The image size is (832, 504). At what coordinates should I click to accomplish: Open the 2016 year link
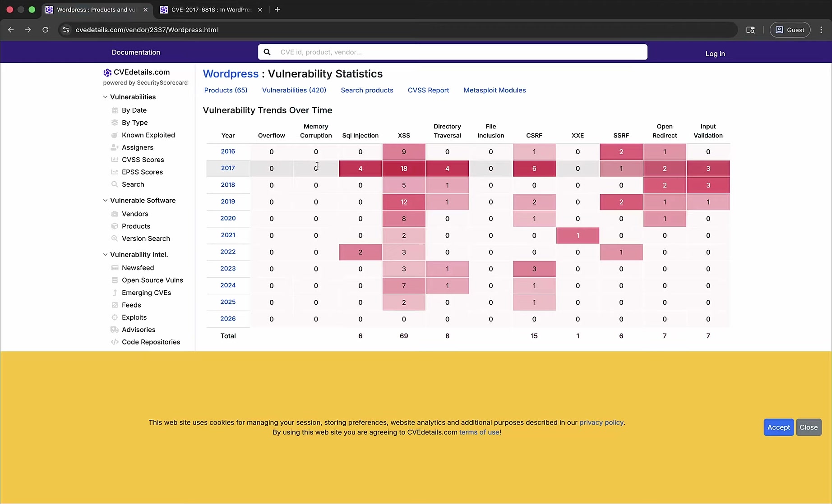[x=228, y=151]
